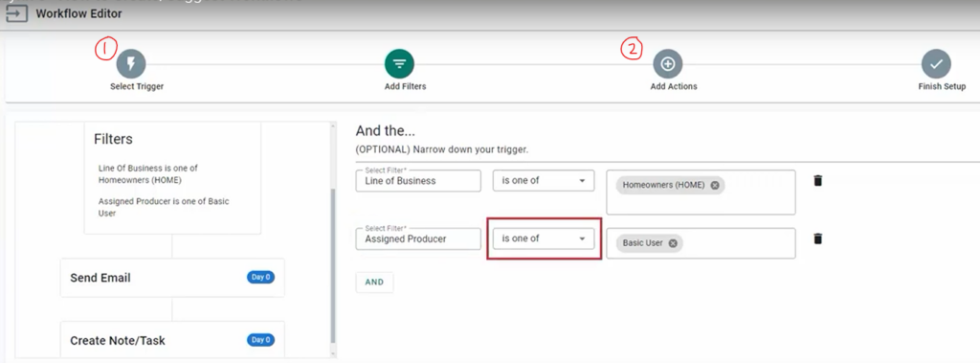Click Day 0 badge on Send Email
The height and width of the screenshot is (363, 980).
point(260,277)
